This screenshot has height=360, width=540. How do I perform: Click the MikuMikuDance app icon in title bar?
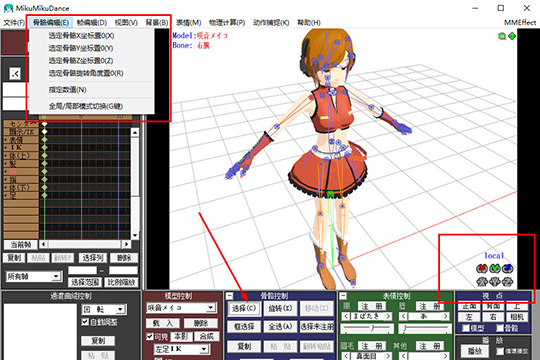click(x=8, y=8)
